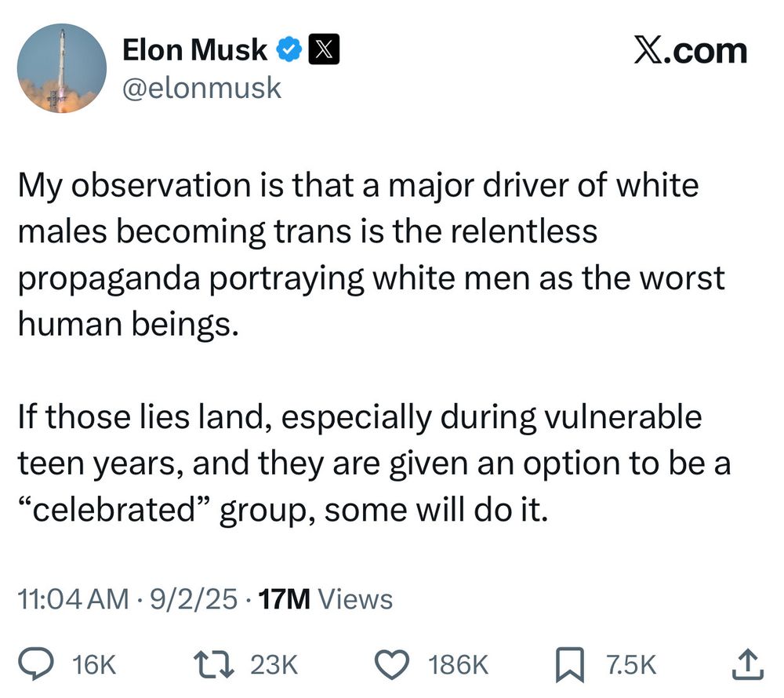
Task: Click the 16K replies count
Action: click(93, 665)
